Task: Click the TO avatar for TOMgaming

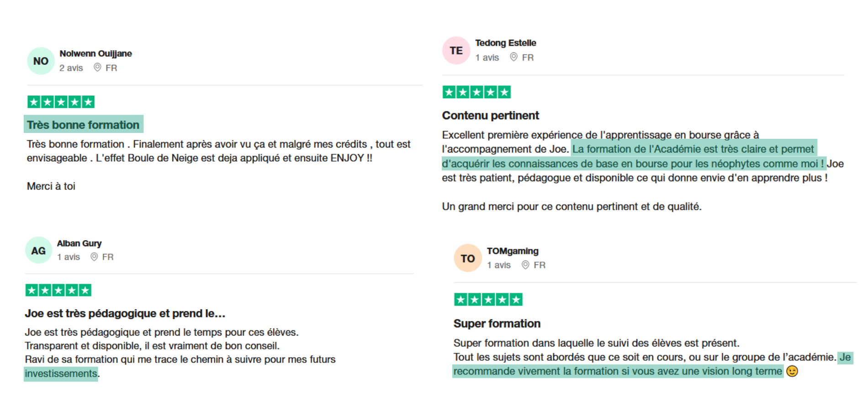Action: tap(467, 258)
